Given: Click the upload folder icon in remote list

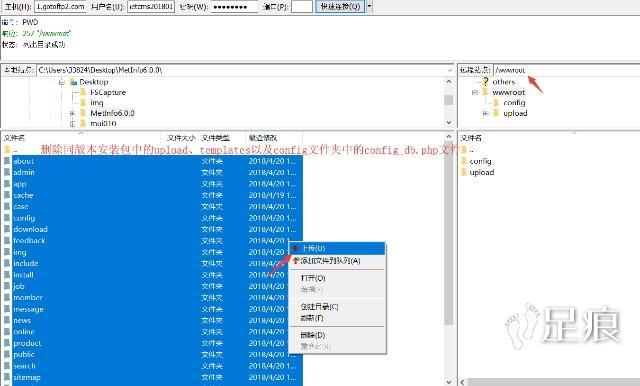Looking at the screenshot, I should pyautogui.click(x=464, y=172).
